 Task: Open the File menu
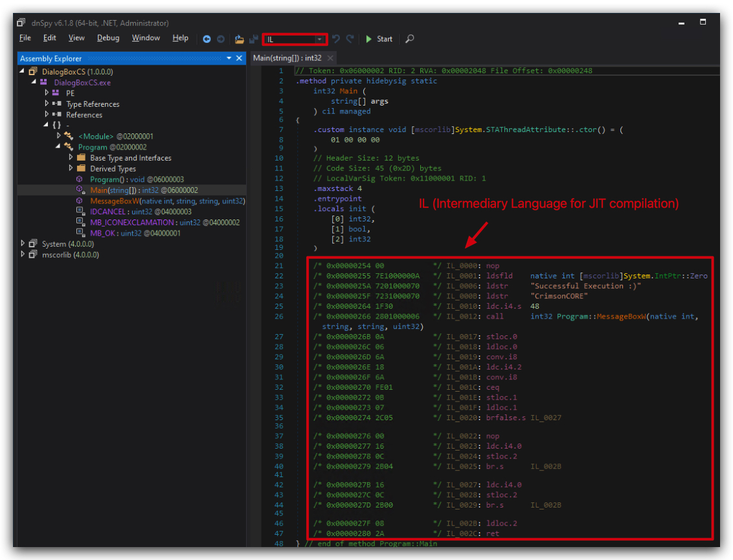click(x=25, y=38)
